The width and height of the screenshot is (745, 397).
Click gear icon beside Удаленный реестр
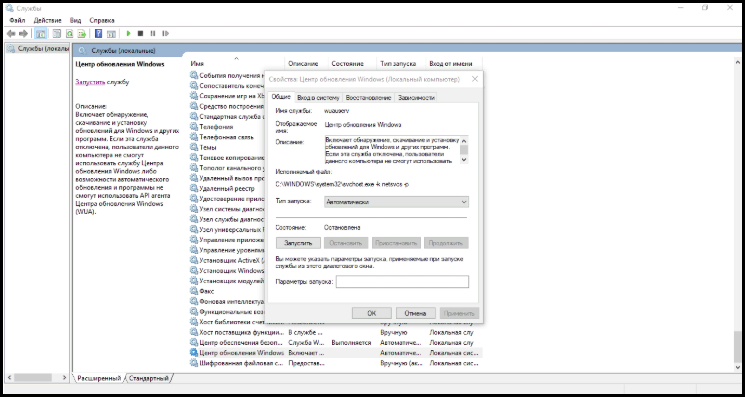(x=193, y=188)
